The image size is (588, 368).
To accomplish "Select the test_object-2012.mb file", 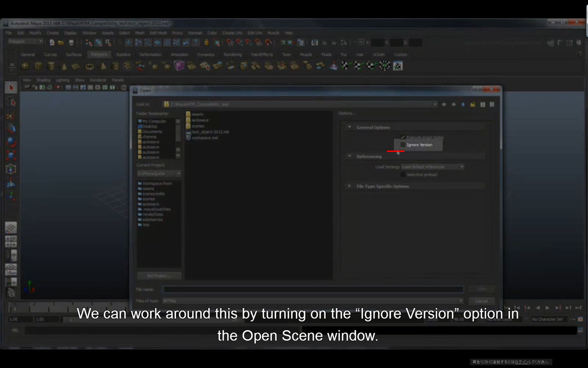I will point(208,132).
